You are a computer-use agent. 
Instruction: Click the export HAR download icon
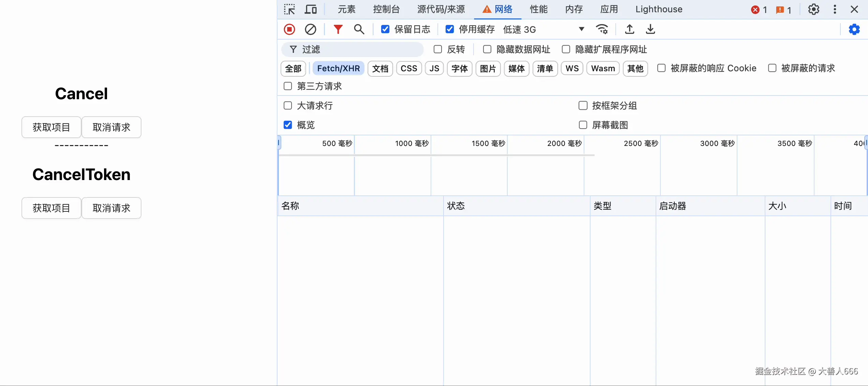(x=650, y=29)
